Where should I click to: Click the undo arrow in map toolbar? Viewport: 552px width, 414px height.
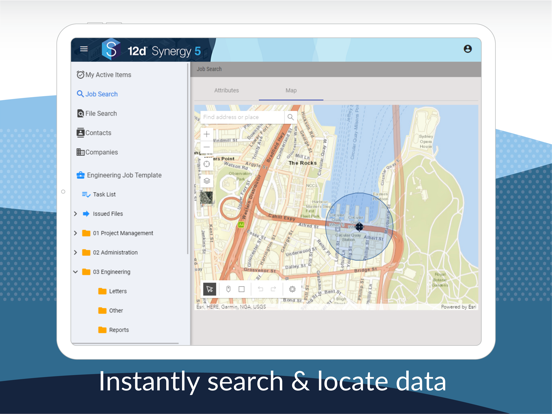click(x=261, y=289)
